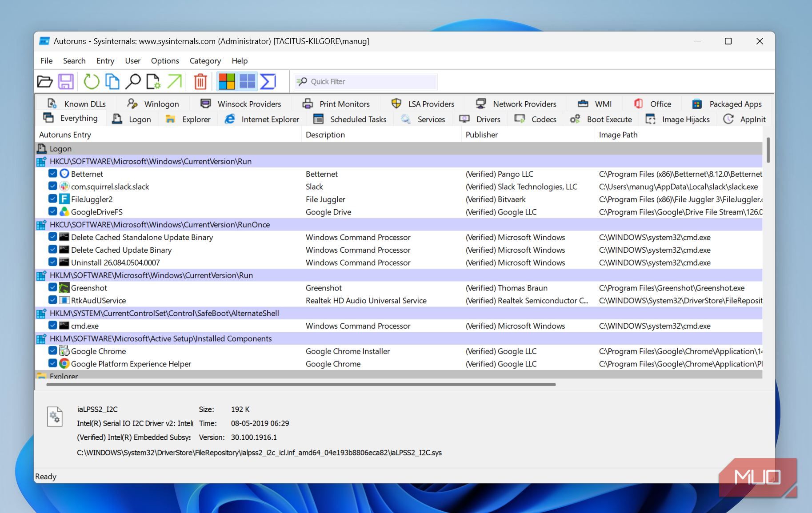Viewport: 812px width, 513px height.
Task: Click the Open file toolbar icon
Action: 44,81
